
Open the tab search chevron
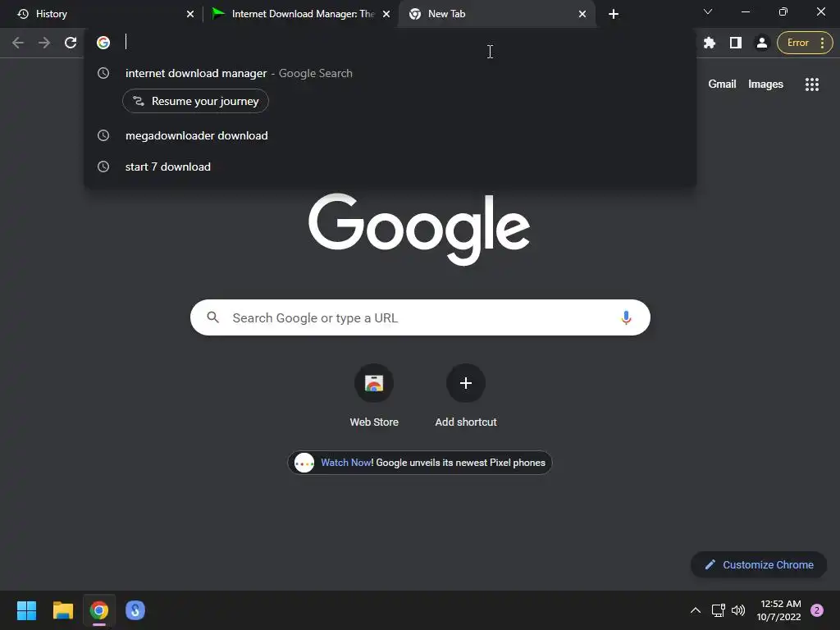point(708,11)
